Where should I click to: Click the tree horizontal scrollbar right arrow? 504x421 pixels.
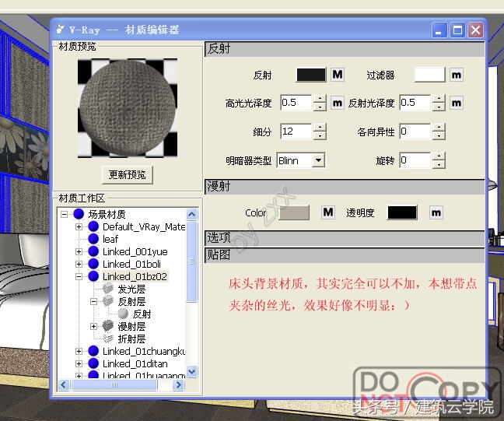point(178,384)
